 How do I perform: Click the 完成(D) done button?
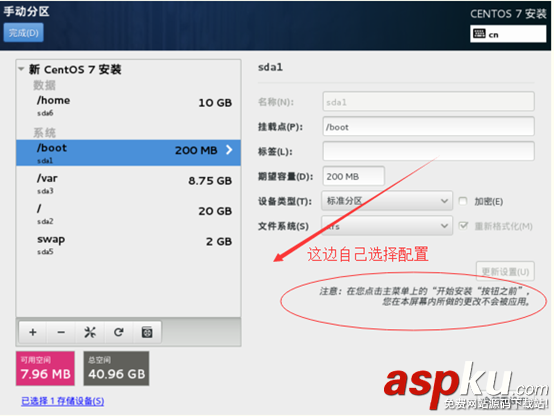click(x=24, y=33)
